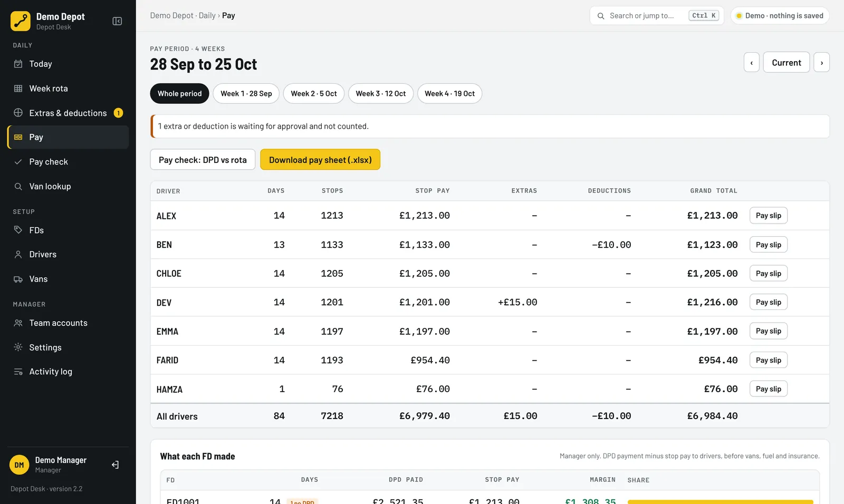The height and width of the screenshot is (504, 844).
Task: Open Vans truck icon
Action: (x=18, y=279)
